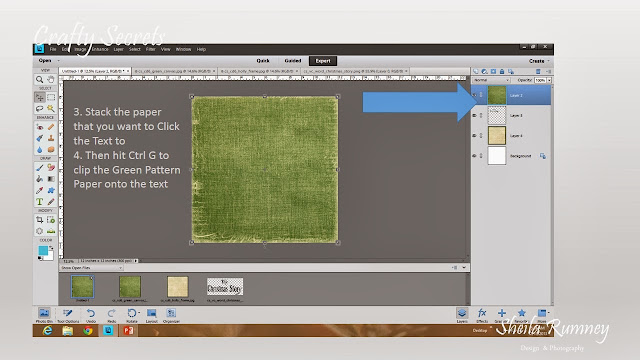The height and width of the screenshot is (360, 640).
Task: Select the Spot Healing Brush tool
Action: tap(51, 127)
